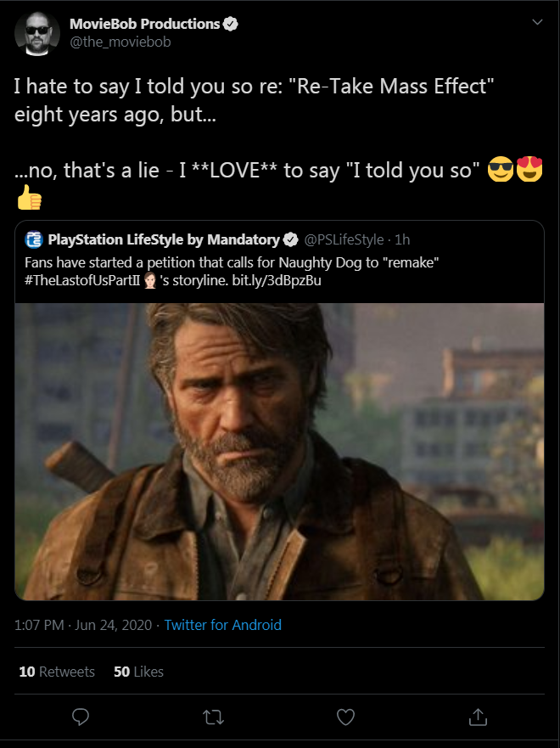Click MovieBob's verified checkmark badge

[230, 24]
